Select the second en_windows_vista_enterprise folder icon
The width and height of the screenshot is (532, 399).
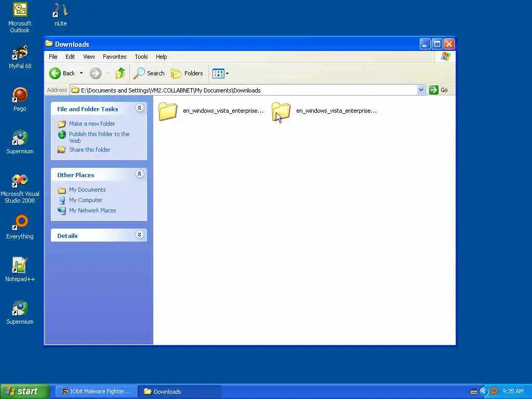pyautogui.click(x=281, y=111)
